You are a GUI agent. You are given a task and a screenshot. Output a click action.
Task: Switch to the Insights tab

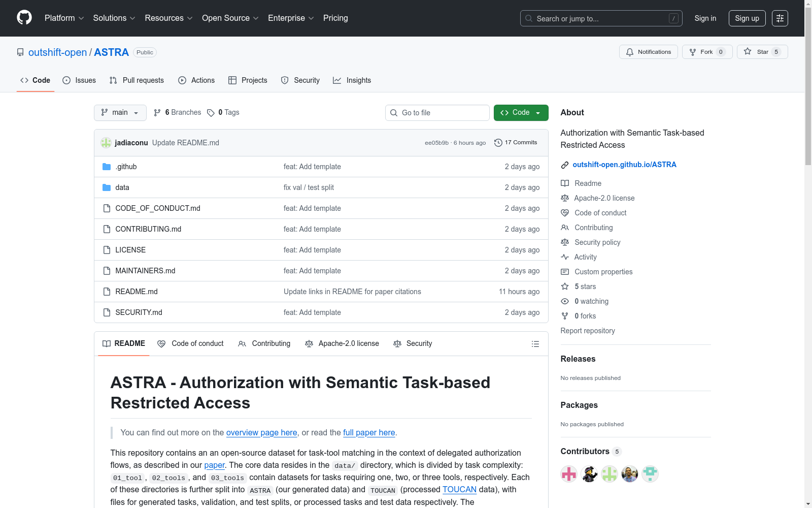pos(352,80)
